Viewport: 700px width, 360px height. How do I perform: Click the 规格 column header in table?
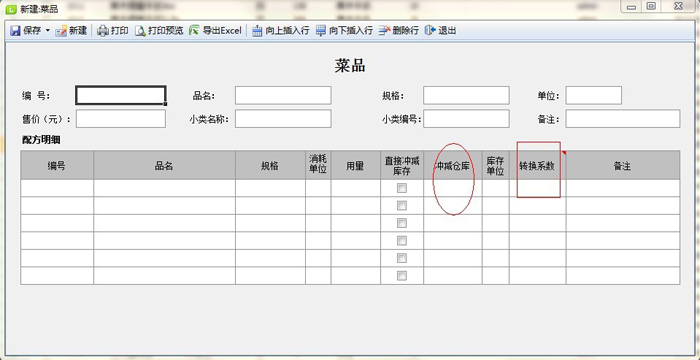(270, 165)
